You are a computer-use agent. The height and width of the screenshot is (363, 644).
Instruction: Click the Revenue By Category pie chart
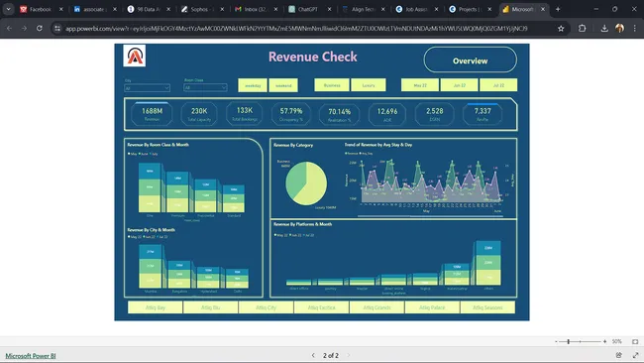(x=306, y=183)
